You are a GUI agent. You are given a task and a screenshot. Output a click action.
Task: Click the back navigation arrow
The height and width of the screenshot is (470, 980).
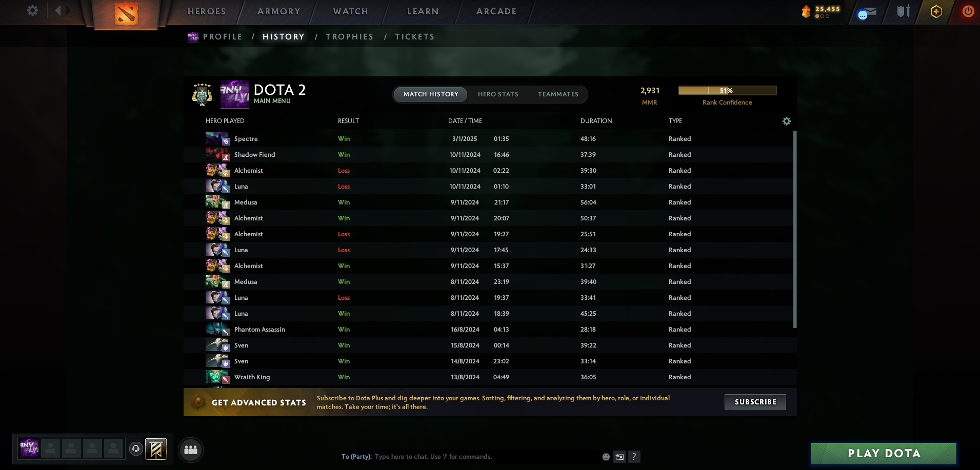point(57,10)
